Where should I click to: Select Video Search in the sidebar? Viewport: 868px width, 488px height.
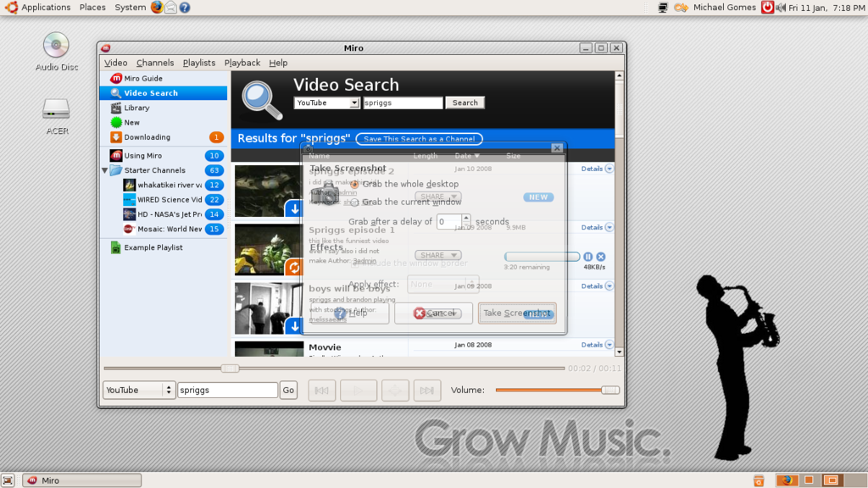pos(164,93)
